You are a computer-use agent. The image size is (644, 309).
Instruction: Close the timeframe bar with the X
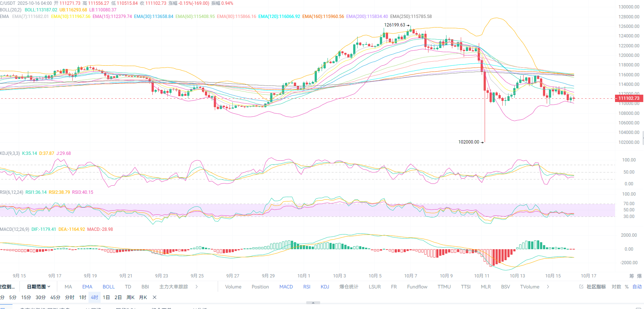pyautogui.click(x=155, y=297)
